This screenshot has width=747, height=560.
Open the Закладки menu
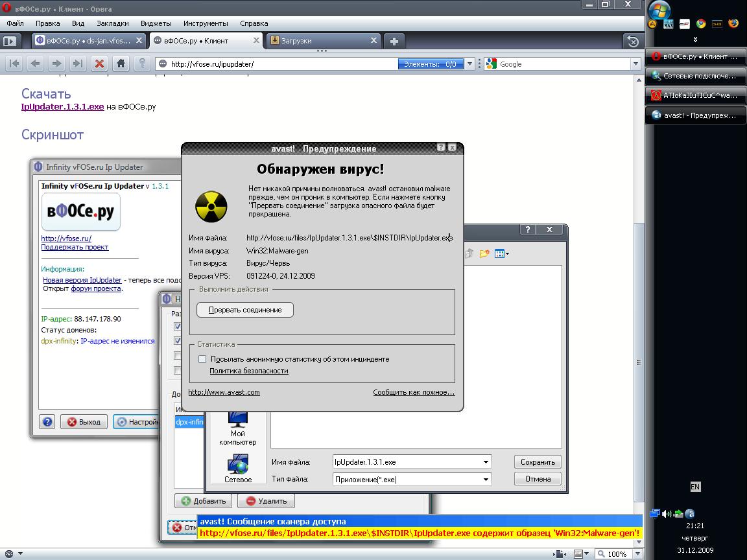(113, 23)
